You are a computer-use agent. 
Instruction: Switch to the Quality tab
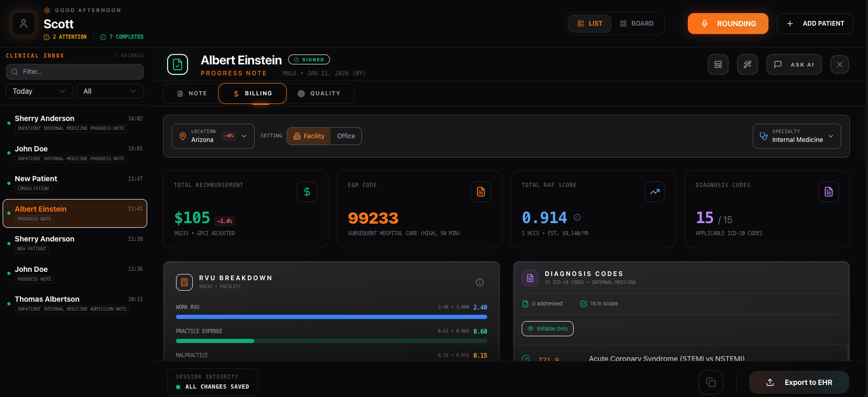coord(319,94)
